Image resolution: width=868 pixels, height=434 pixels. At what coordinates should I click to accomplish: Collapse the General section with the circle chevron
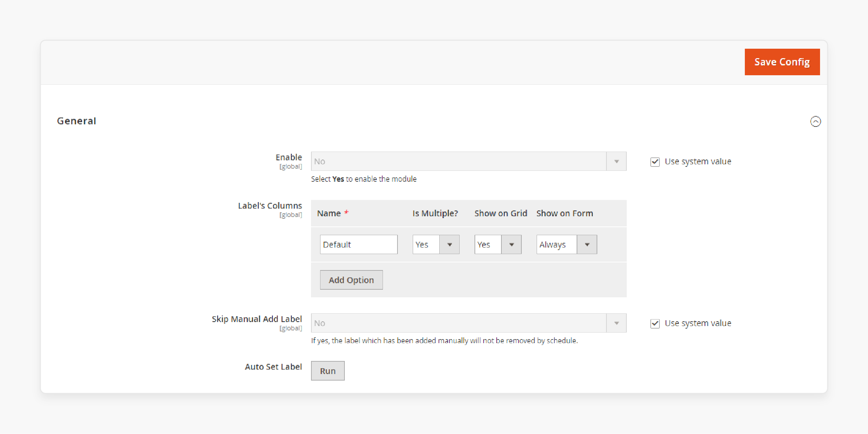815,121
